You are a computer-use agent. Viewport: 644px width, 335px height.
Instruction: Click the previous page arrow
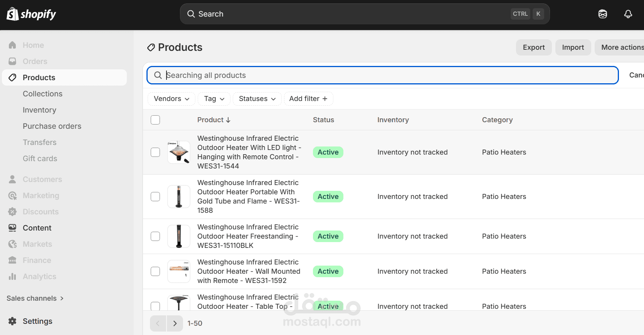click(x=158, y=323)
